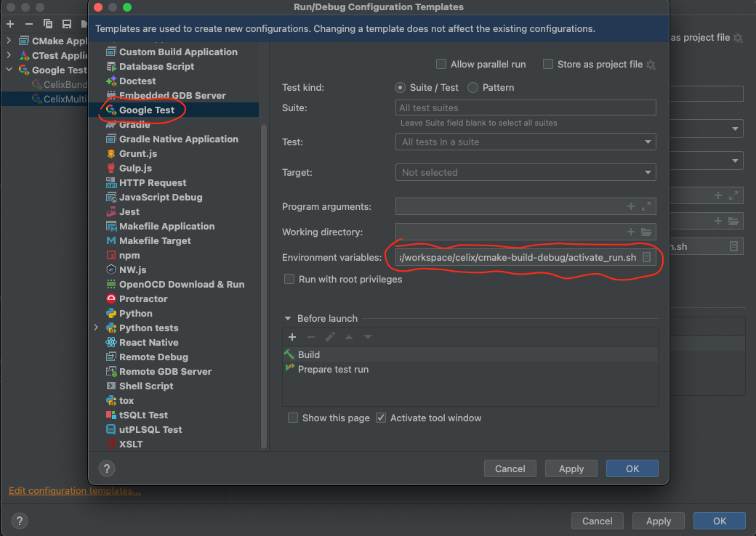Select the Makefile Application template
Screen dimensions: 756x536
click(166, 227)
